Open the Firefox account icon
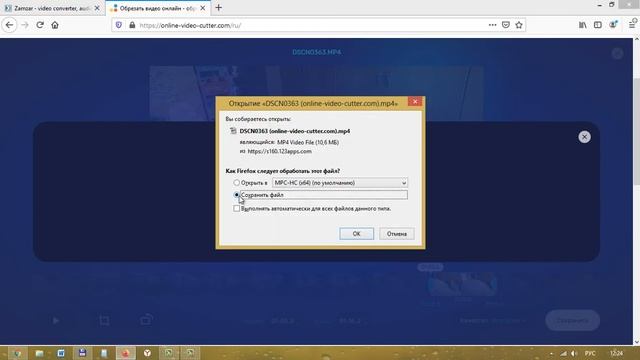 click(x=613, y=25)
